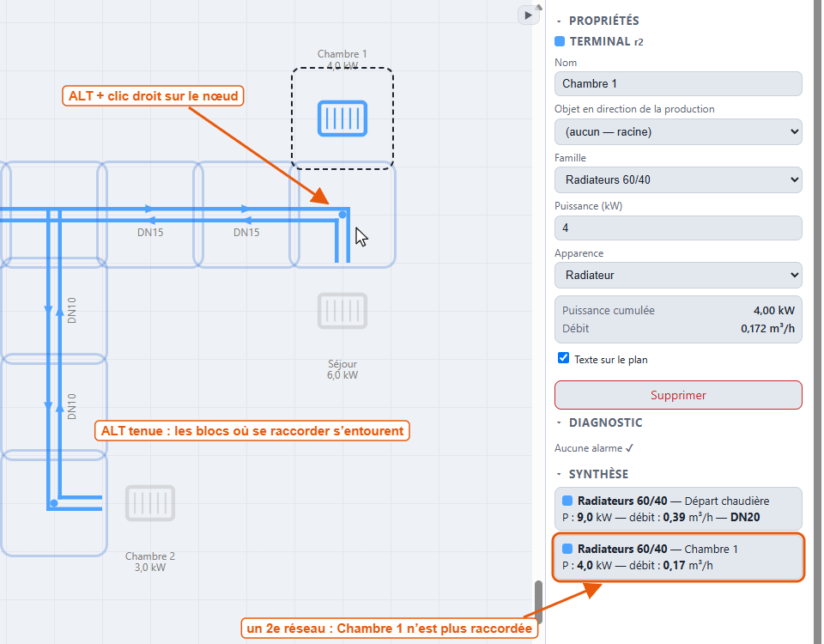824x644 pixels.
Task: Collapse the SYNTHÈSE section
Action: 559,474
